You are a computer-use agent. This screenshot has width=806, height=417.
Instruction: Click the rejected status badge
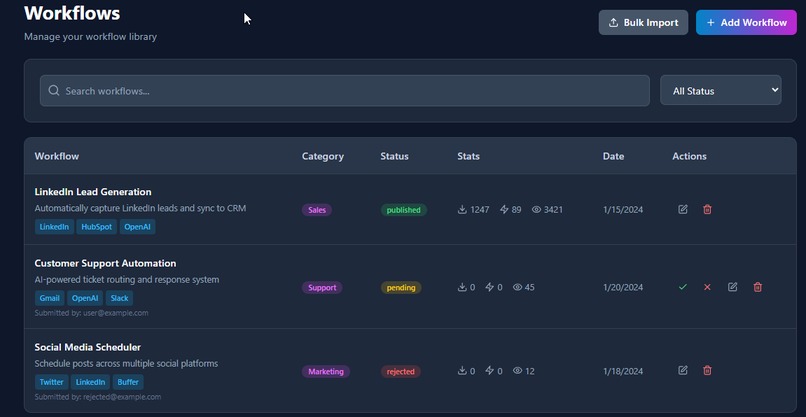(x=400, y=371)
